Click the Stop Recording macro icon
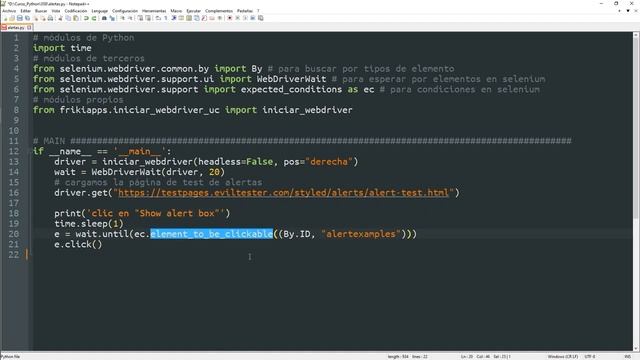The image size is (640, 360). [x=238, y=18]
